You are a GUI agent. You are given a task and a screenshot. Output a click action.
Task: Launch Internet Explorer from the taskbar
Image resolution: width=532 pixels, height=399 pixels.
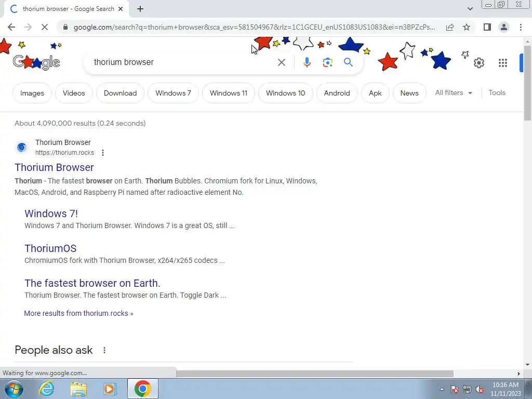pos(46,389)
